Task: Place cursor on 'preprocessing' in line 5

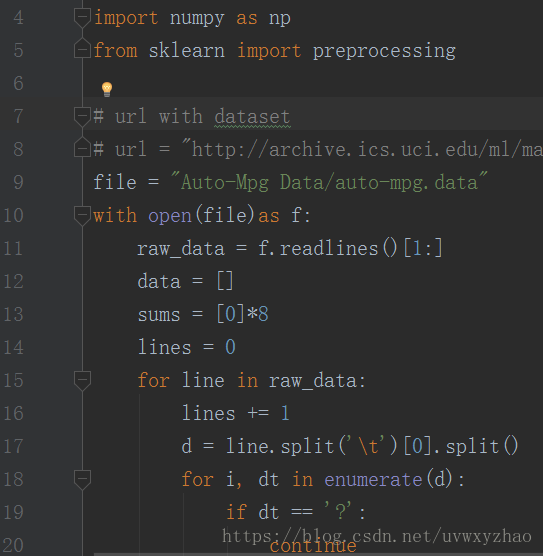Action: point(384,51)
